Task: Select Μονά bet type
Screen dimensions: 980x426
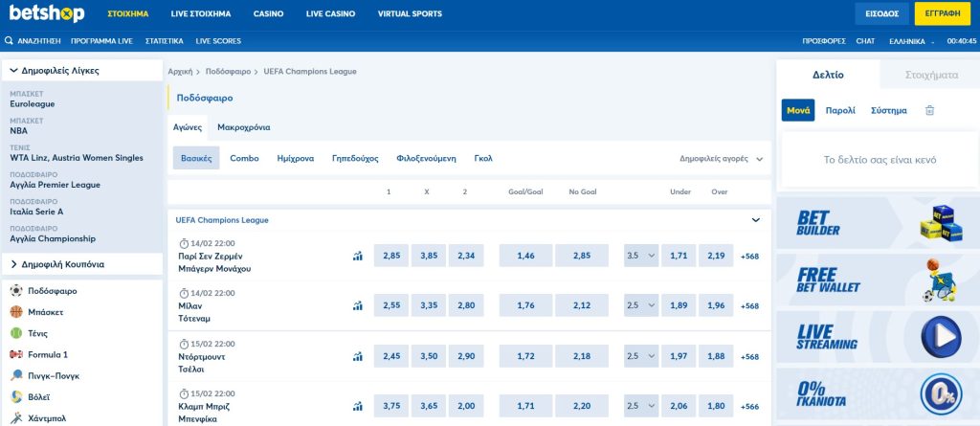Action: (798, 110)
